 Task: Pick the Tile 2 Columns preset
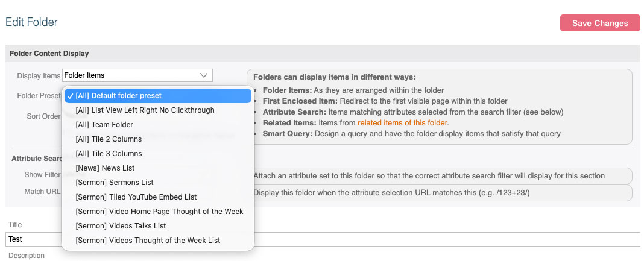point(109,139)
